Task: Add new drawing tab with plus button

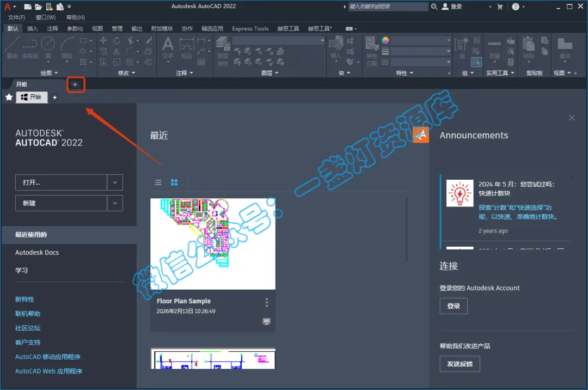Action: pyautogui.click(x=75, y=84)
